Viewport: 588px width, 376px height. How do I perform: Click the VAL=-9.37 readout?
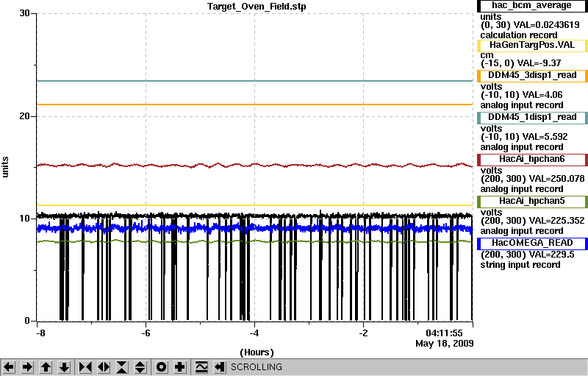[539, 63]
